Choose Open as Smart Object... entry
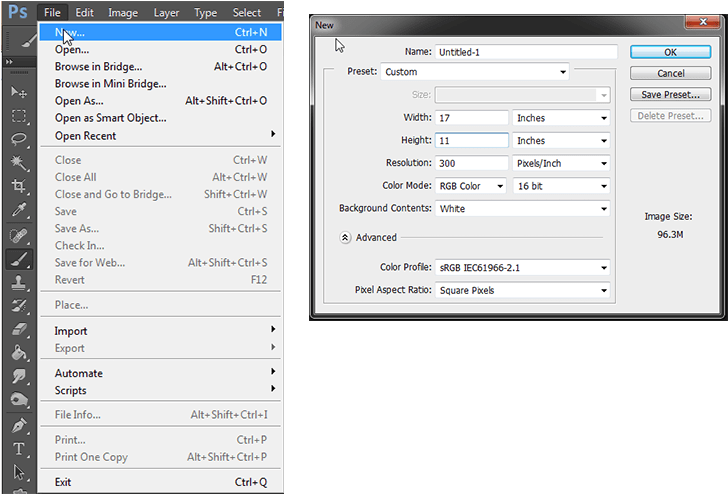This screenshot has height=494, width=728. point(160,118)
